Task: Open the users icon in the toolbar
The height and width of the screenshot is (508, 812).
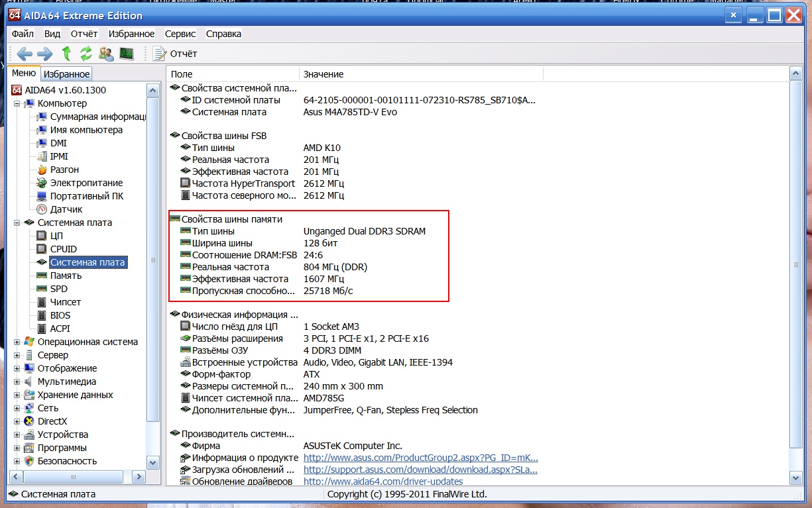Action: pos(106,54)
